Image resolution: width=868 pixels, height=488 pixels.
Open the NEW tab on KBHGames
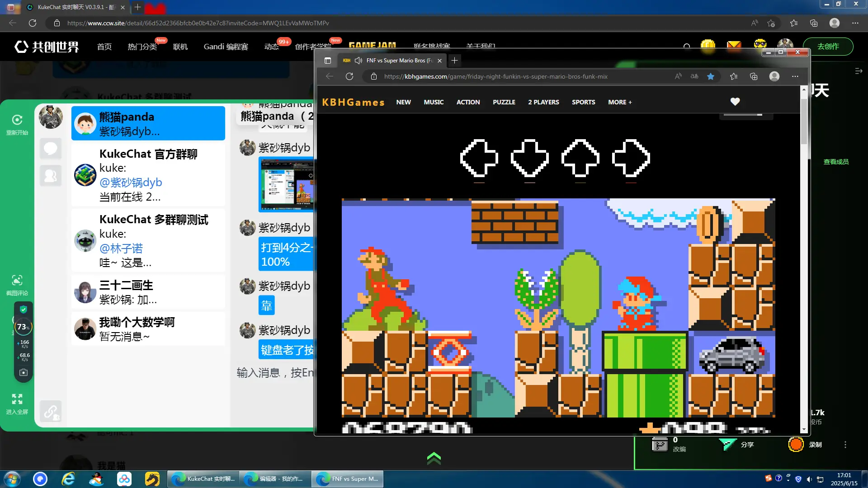(x=403, y=102)
